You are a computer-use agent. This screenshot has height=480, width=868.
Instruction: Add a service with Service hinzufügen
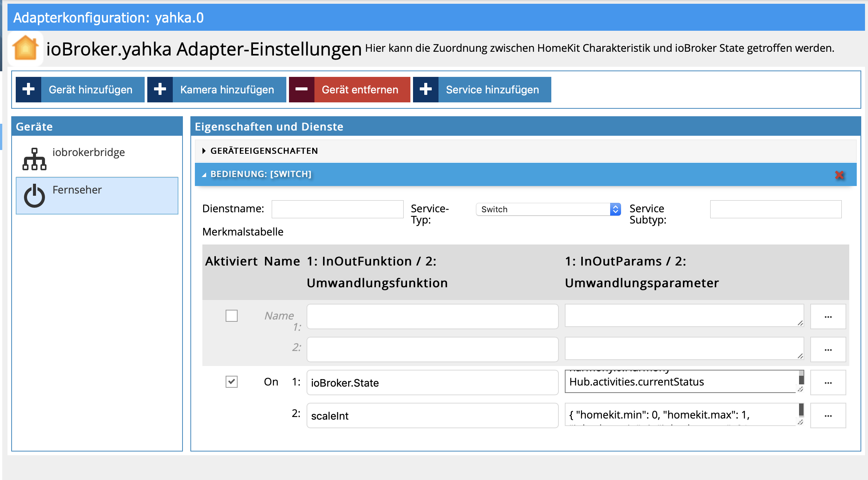click(x=482, y=90)
